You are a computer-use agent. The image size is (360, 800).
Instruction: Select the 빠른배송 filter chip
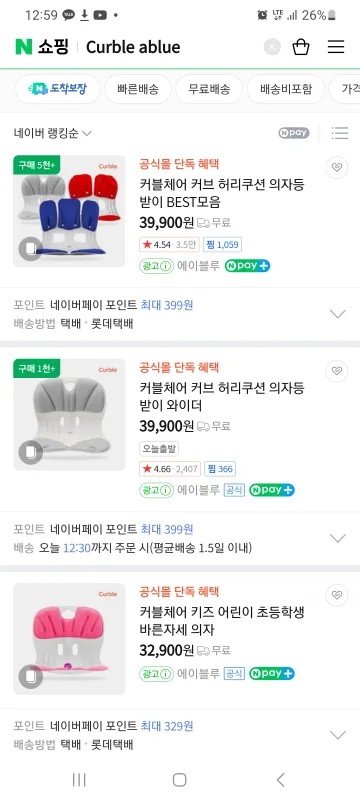138,89
